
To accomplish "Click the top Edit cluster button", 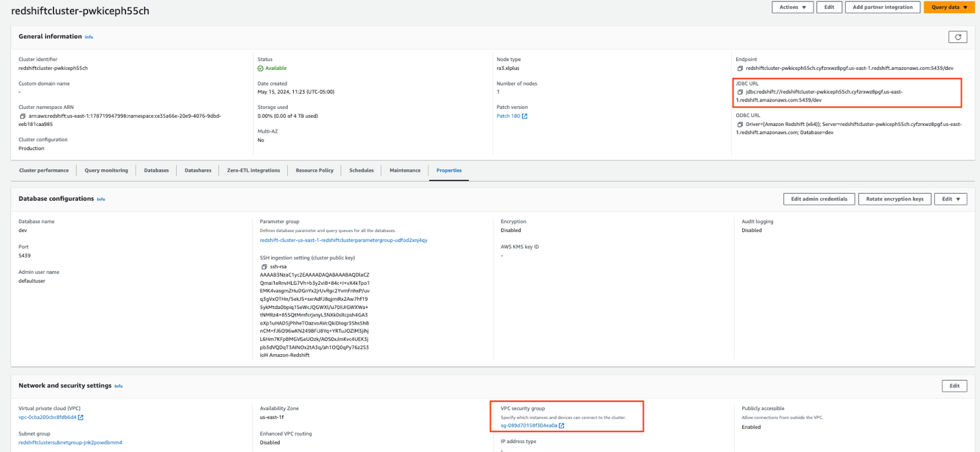I will coord(829,7).
